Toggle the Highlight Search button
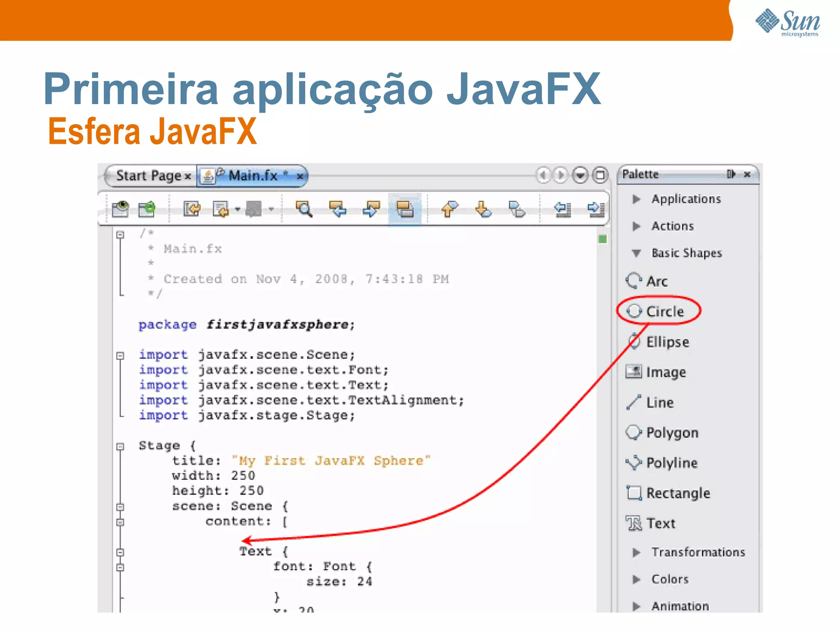The width and height of the screenshot is (840, 630). tap(405, 209)
